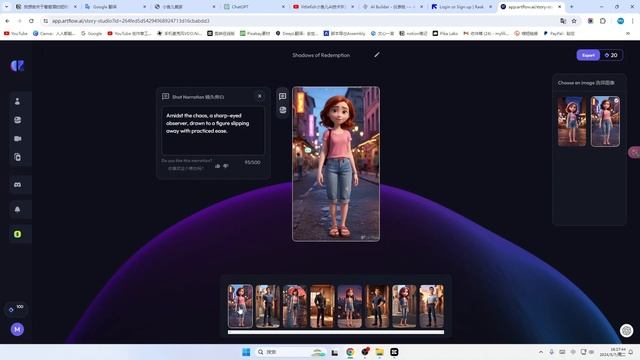
Task: Reload the page
Action: pyautogui.click(x=31, y=21)
